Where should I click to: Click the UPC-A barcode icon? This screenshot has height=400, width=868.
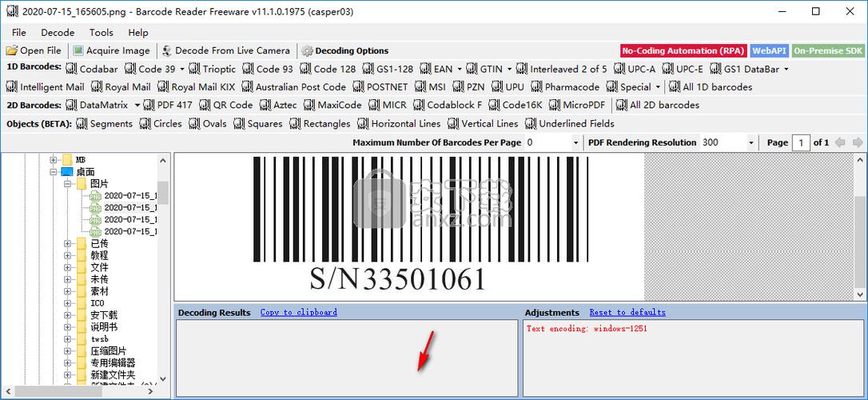635,70
